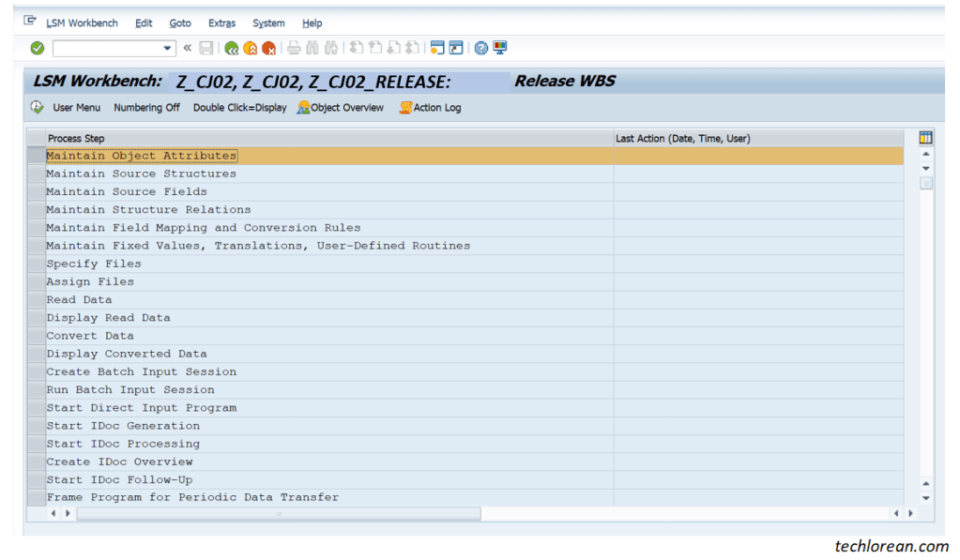Click the Help question mark icon

(x=480, y=48)
